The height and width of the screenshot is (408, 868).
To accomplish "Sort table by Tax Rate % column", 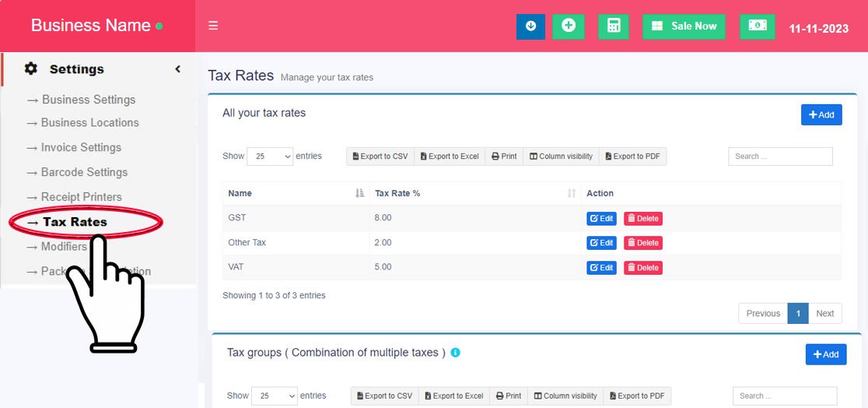I will (x=572, y=193).
